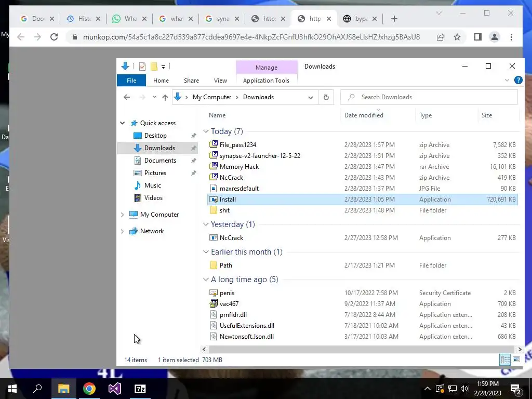Open Windows Start menu

pos(12,389)
